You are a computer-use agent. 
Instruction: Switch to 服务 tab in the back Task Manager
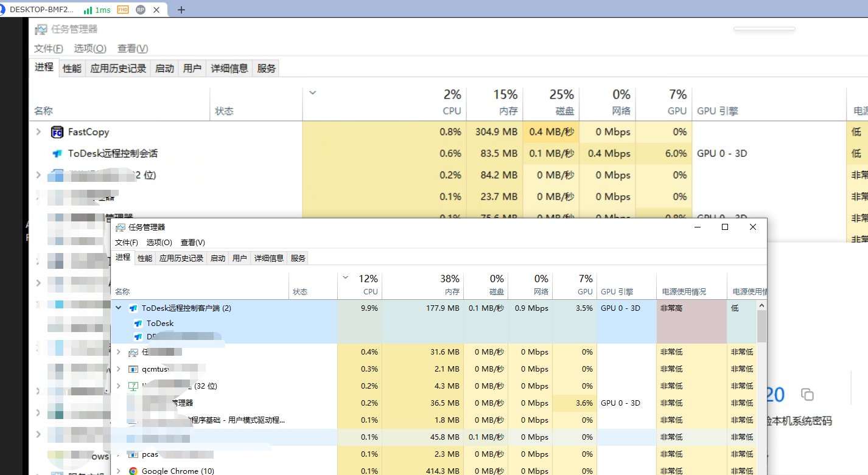pyautogui.click(x=267, y=69)
